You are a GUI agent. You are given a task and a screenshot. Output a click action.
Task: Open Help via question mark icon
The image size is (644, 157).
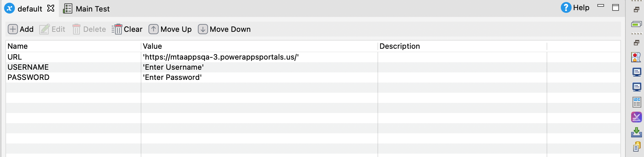tap(566, 7)
